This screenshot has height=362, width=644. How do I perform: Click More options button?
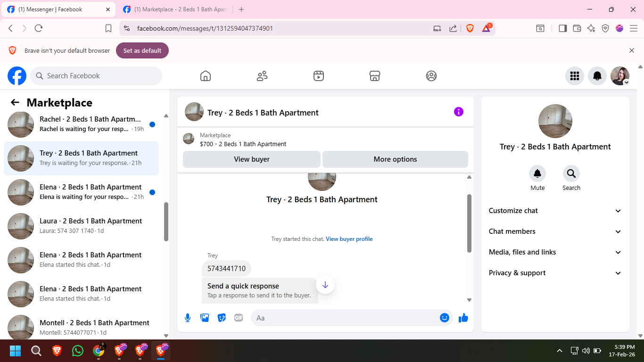pos(395,159)
